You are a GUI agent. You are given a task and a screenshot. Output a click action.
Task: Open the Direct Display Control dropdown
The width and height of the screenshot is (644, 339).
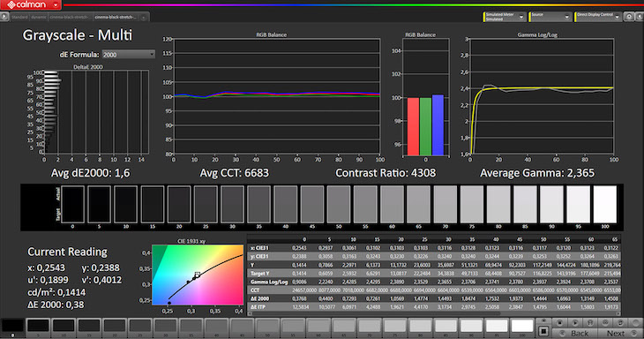coord(598,17)
